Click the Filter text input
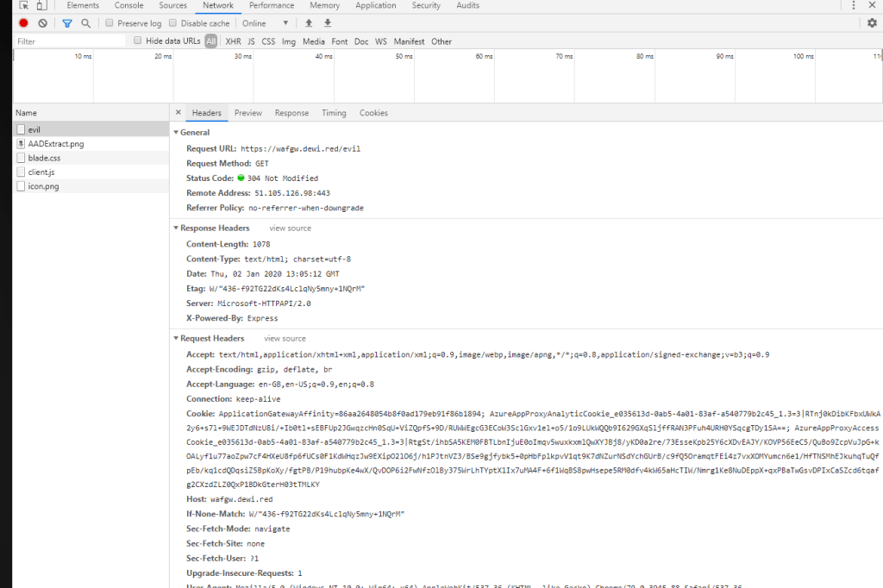Viewport: 883px width, 588px height. tap(69, 41)
